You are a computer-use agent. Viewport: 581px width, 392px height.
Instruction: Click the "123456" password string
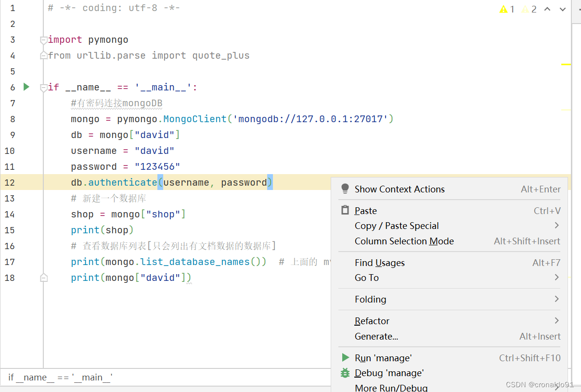tap(157, 166)
